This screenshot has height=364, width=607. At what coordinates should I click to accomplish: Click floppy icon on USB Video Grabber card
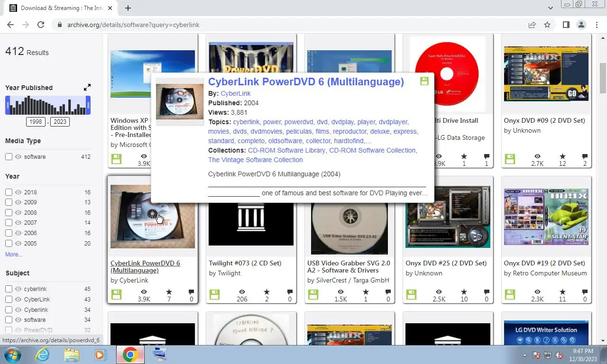313,295
